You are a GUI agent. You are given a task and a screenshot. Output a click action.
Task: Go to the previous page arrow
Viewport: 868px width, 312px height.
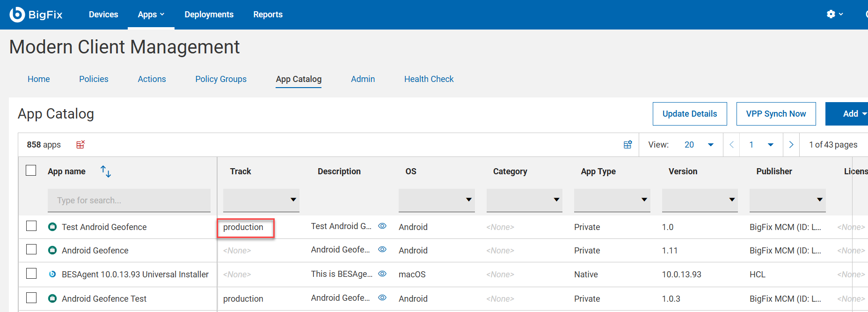[731, 145]
